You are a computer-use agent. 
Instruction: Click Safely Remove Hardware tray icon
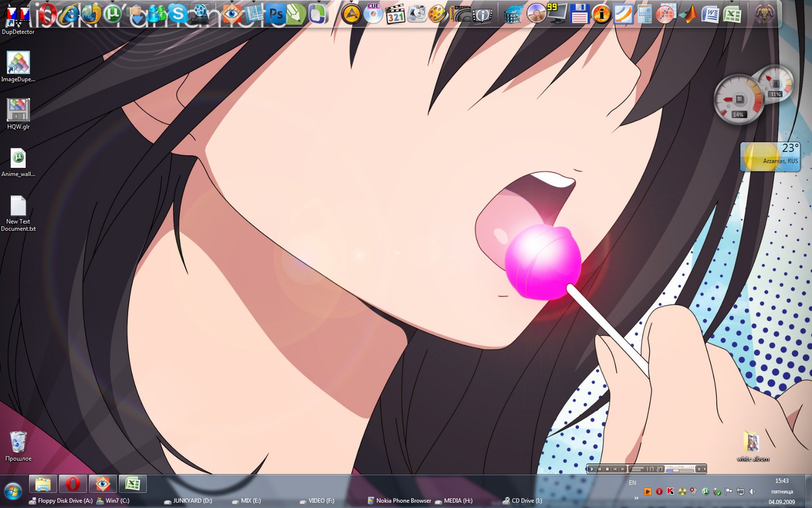point(717,492)
